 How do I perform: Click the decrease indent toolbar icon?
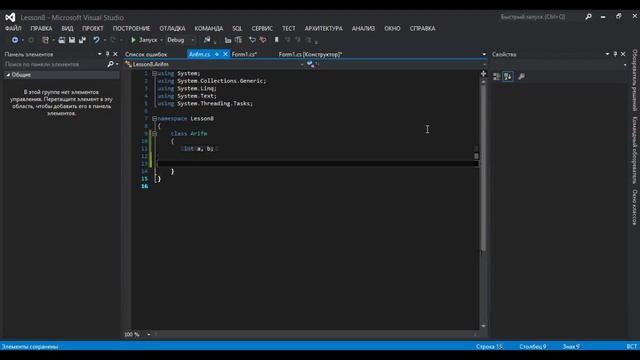[228, 40]
